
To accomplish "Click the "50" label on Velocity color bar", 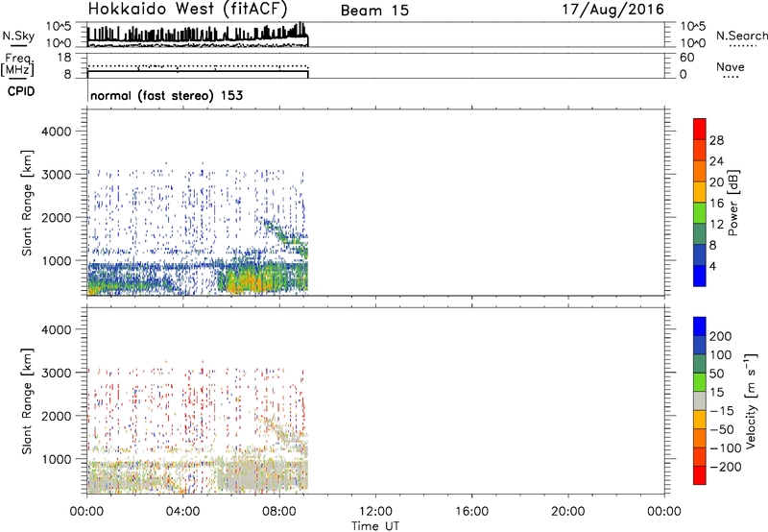I will (x=716, y=374).
